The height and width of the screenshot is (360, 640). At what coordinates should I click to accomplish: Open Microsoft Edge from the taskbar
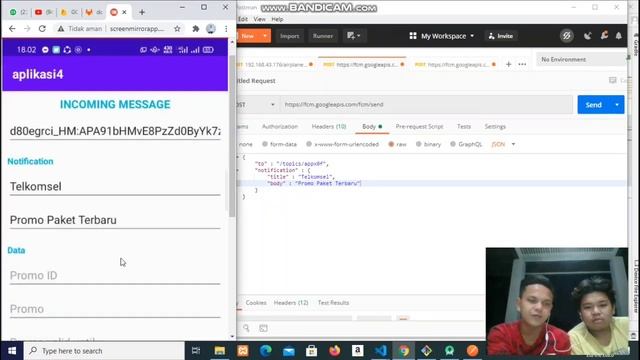[266, 351]
